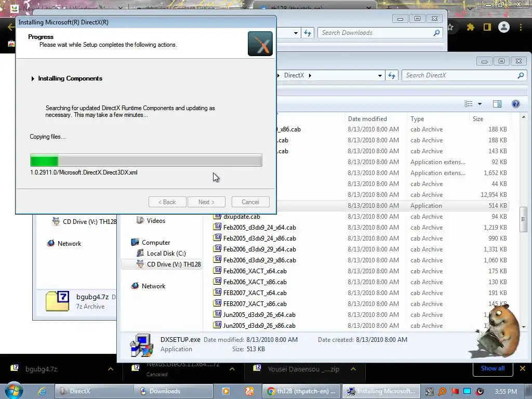Switch to DirectX folder taskbar button

coord(94,391)
